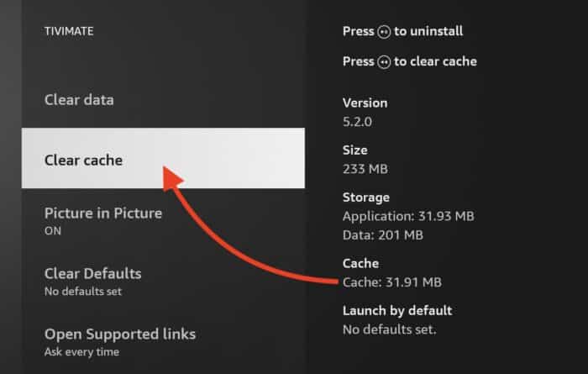Select the Clear data option

tap(79, 100)
